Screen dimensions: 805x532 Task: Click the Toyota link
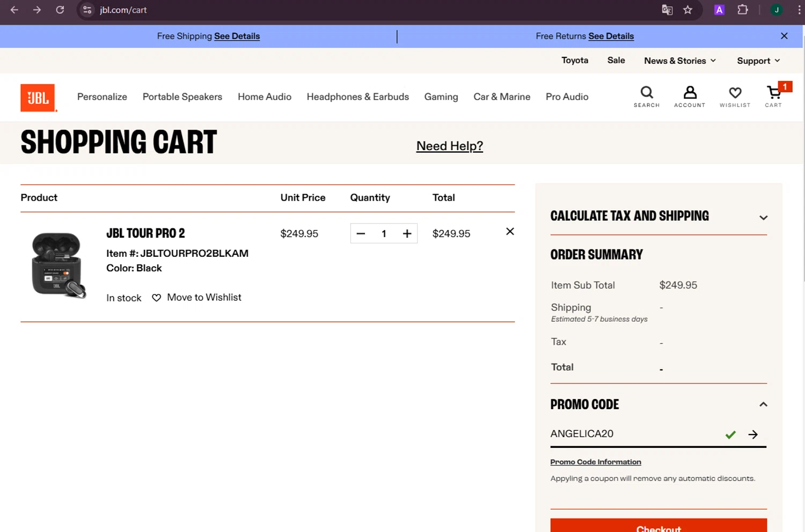(x=575, y=60)
